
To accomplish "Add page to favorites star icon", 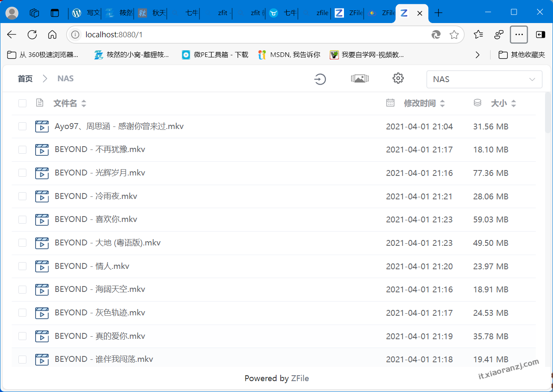I will point(454,35).
